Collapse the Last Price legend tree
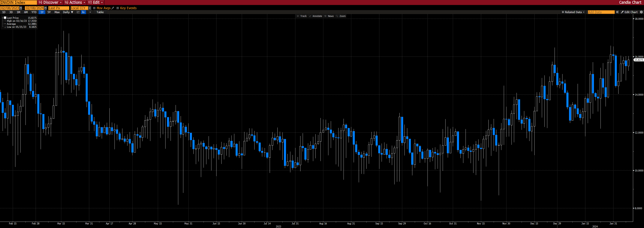 pyautogui.click(x=2, y=18)
